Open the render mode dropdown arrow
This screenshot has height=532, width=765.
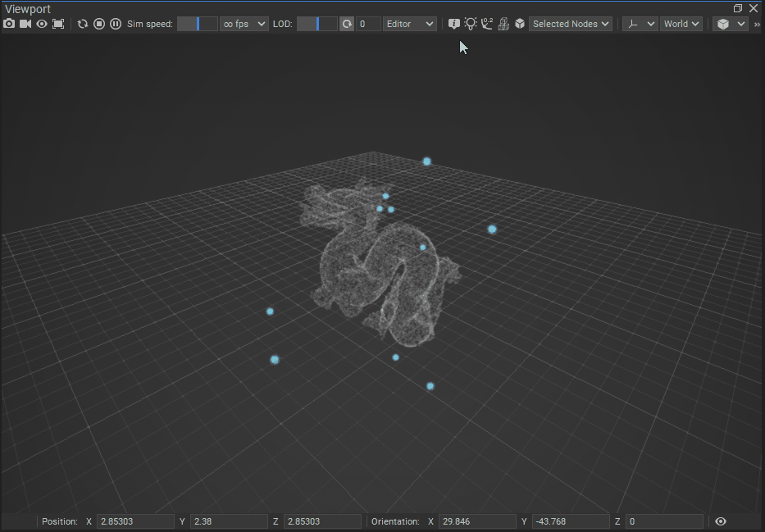pyautogui.click(x=741, y=24)
